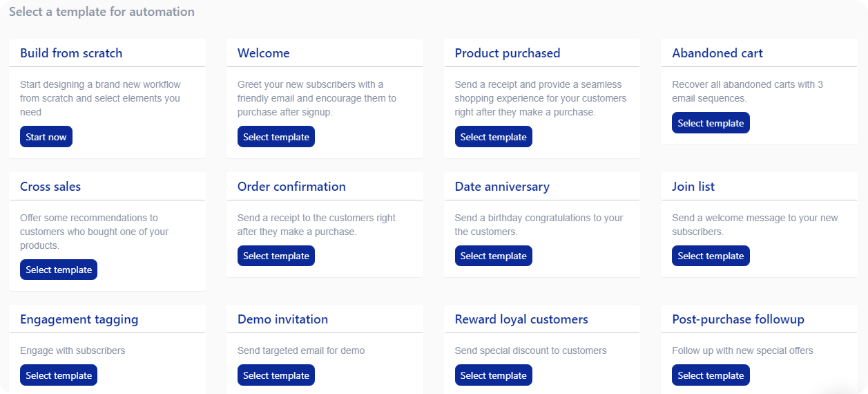Click the Order confirmation card title
This screenshot has width=868, height=394.
click(291, 187)
